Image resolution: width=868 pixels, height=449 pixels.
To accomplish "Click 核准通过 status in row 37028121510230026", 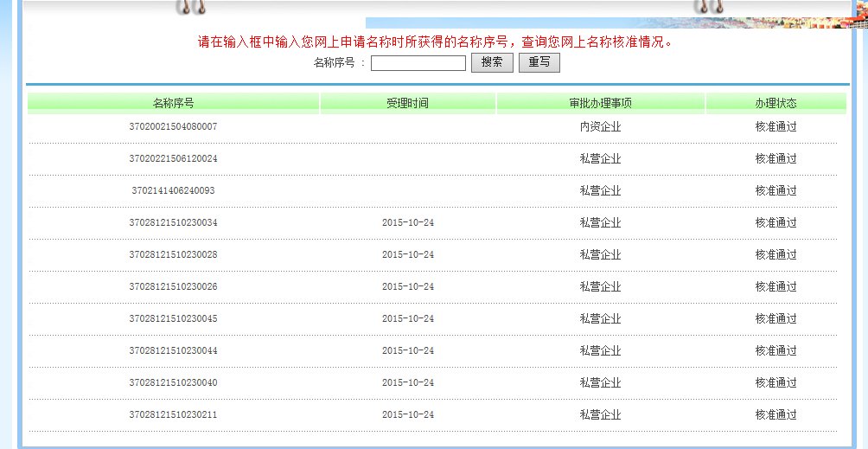I will coord(776,286).
